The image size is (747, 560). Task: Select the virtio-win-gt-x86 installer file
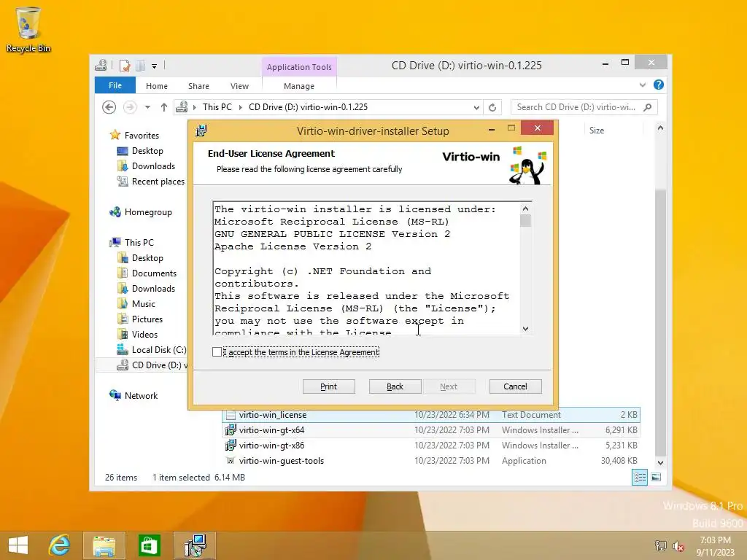pyautogui.click(x=431, y=446)
